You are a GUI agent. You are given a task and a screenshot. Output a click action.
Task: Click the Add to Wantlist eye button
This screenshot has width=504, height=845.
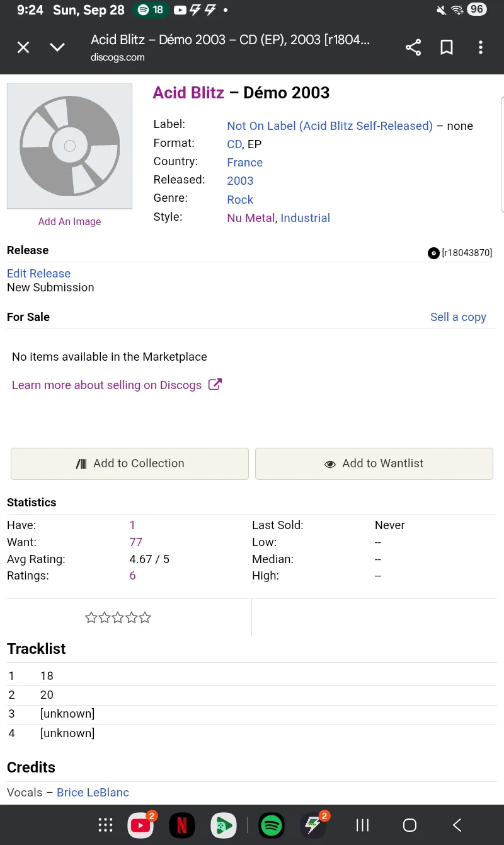tap(374, 463)
